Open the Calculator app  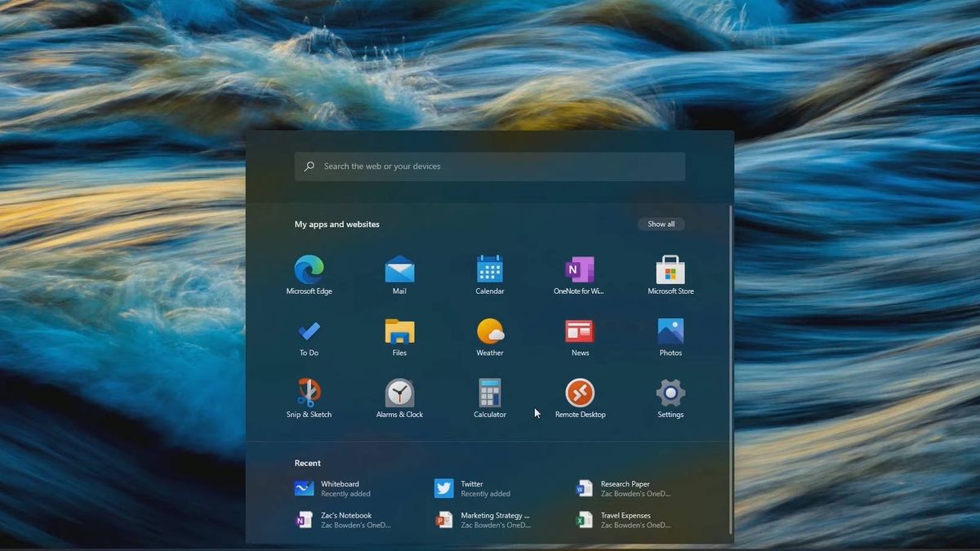[x=490, y=398]
